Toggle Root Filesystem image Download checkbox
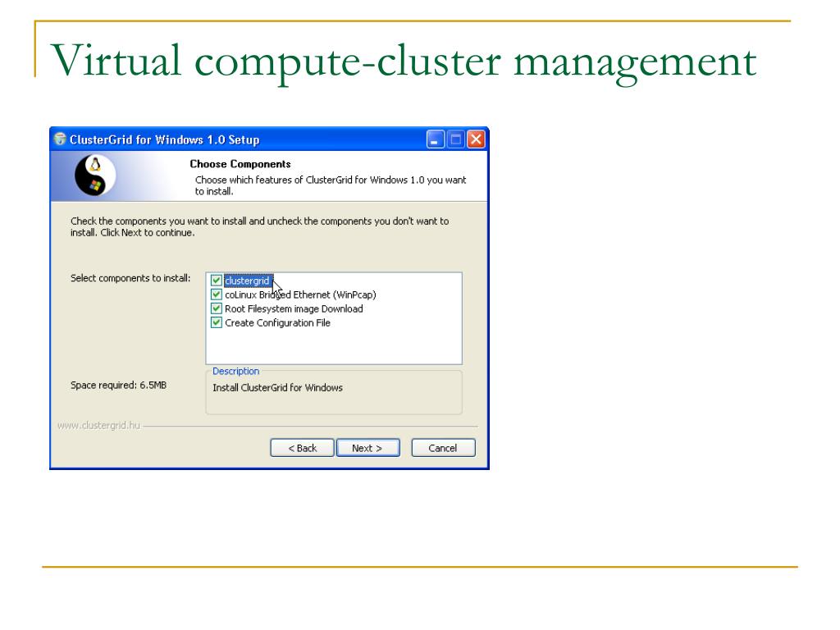840x630 pixels. coord(217,308)
